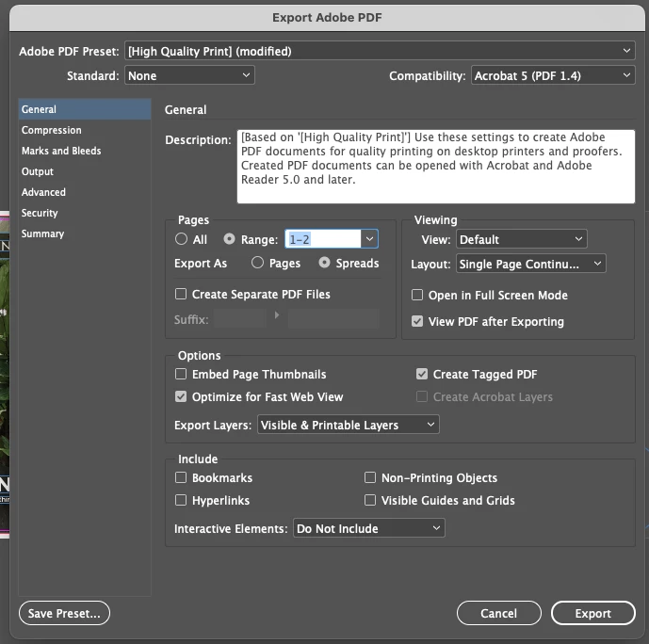Switch to the Compression section
Viewport: 649px width, 644px height.
tap(85, 130)
